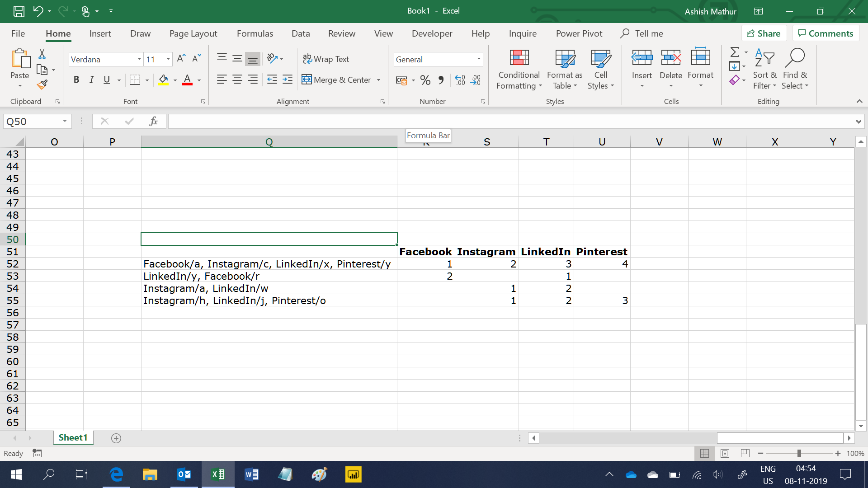This screenshot has width=868, height=488.
Task: Toggle Wrap Text
Action: (326, 59)
